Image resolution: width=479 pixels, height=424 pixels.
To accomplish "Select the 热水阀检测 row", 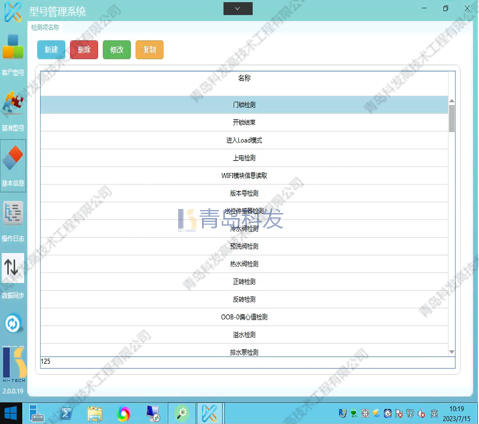I will point(244,264).
